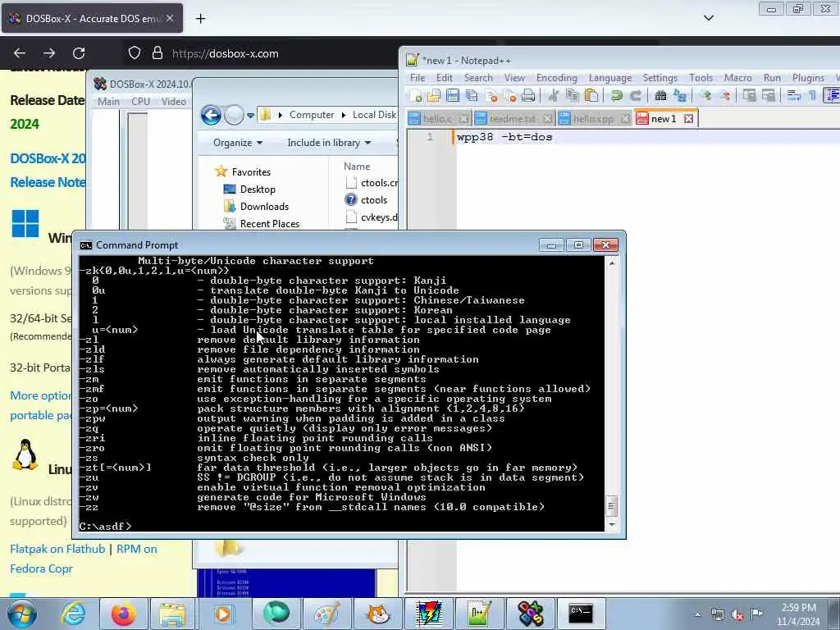Click the browser Back arrow
This screenshot has height=630, width=840.
(20, 53)
